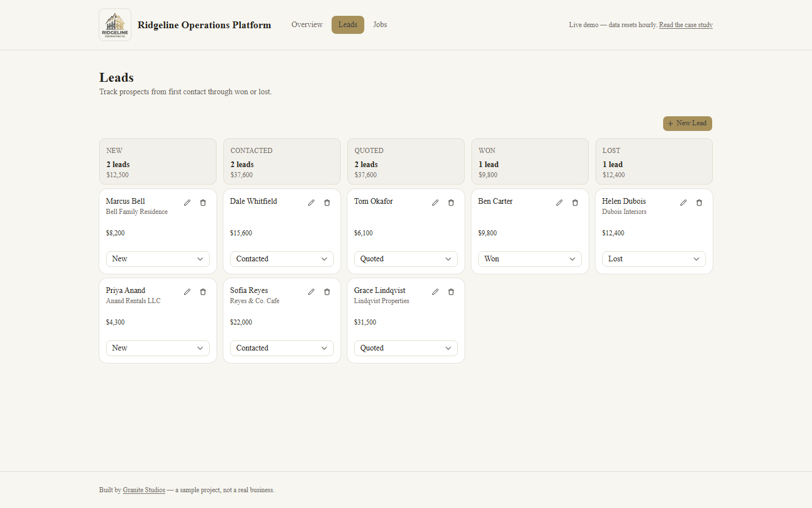Viewport: 812px width, 508px height.
Task: Edit the Priya Anand lead
Action: pyautogui.click(x=187, y=292)
